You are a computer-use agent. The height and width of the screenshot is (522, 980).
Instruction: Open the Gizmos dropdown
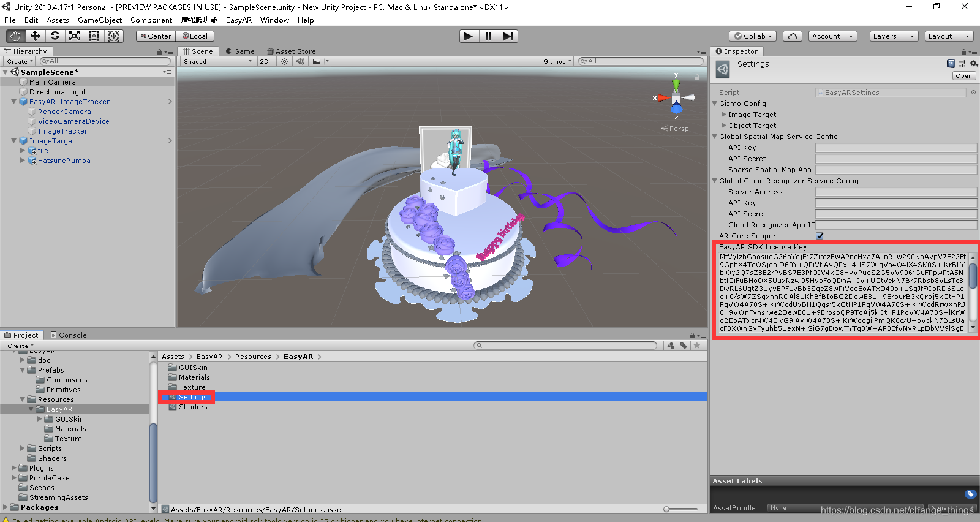(557, 61)
